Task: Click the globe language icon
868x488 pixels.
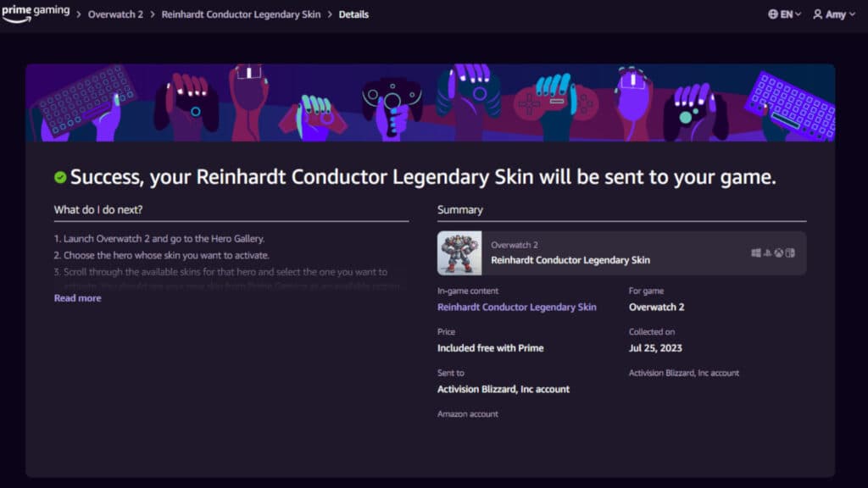Action: coord(771,14)
